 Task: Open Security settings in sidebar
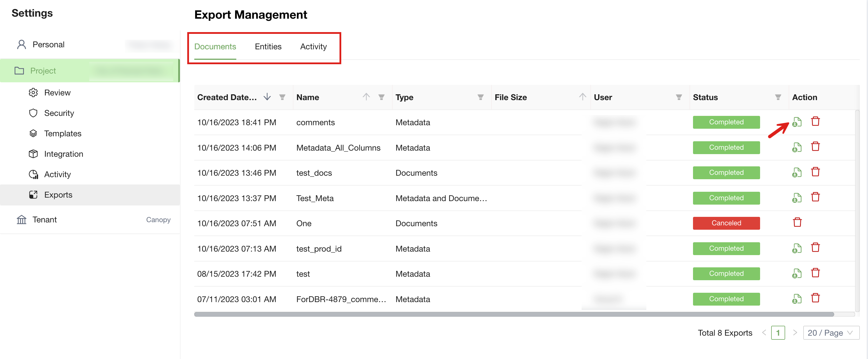(59, 113)
